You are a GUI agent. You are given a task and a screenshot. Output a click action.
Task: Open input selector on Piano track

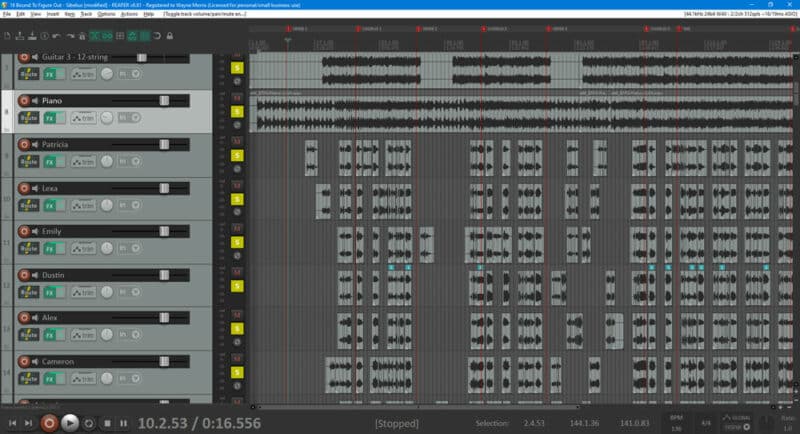coord(129,118)
